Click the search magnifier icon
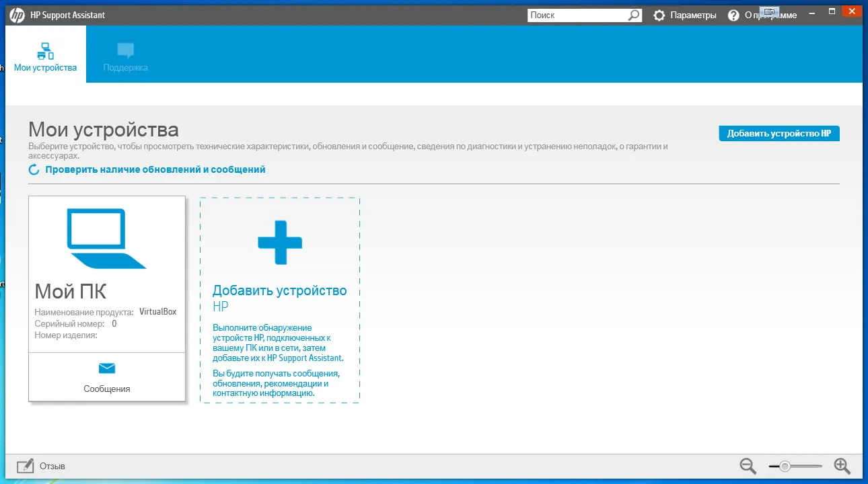The height and width of the screenshot is (484, 868). click(635, 15)
